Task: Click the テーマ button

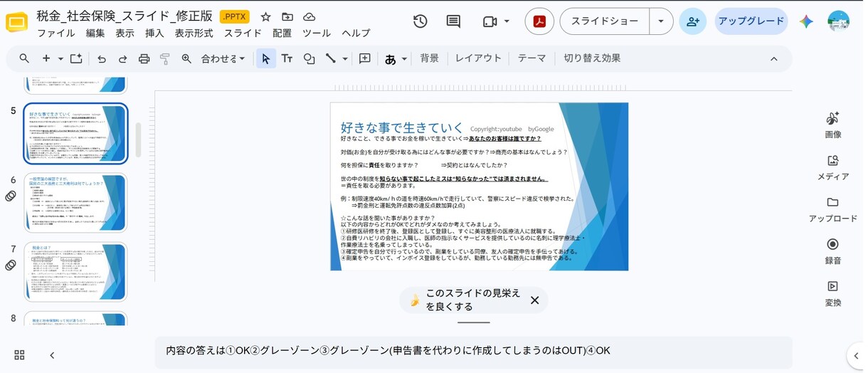Action: [x=531, y=58]
